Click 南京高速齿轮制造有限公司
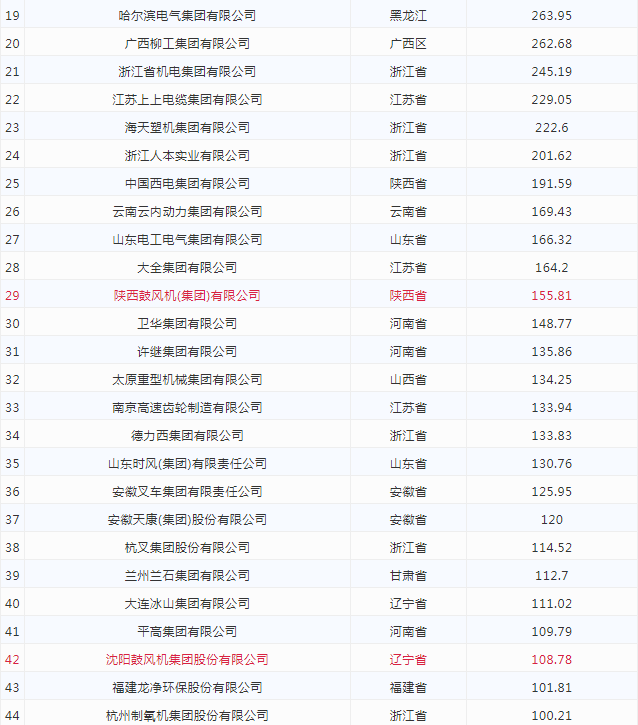Screen dimensions: 638x725 click(x=187, y=407)
